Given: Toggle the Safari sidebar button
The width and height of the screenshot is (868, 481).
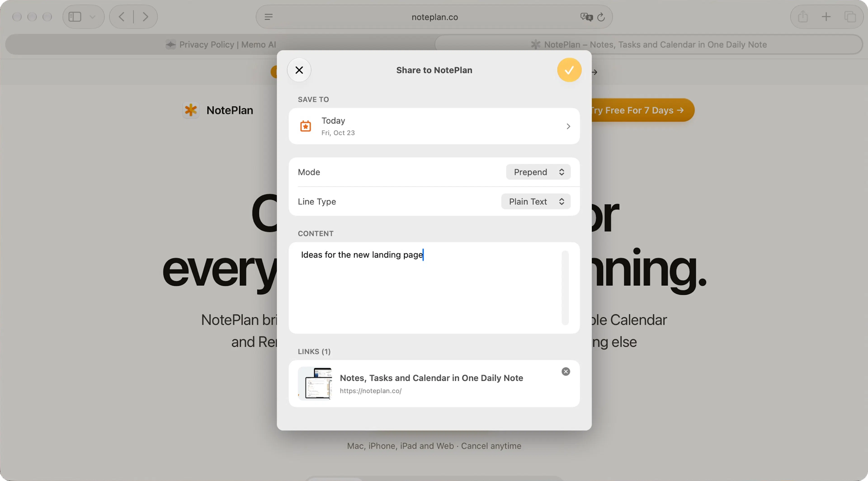Looking at the screenshot, I should [75, 16].
